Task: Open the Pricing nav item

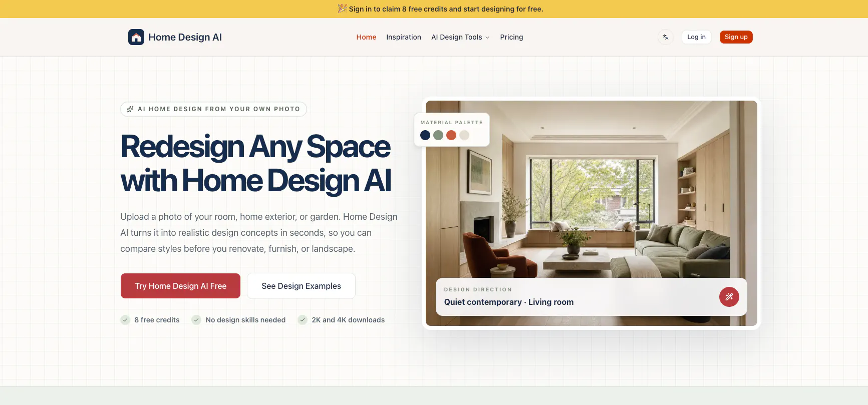Action: (x=511, y=37)
